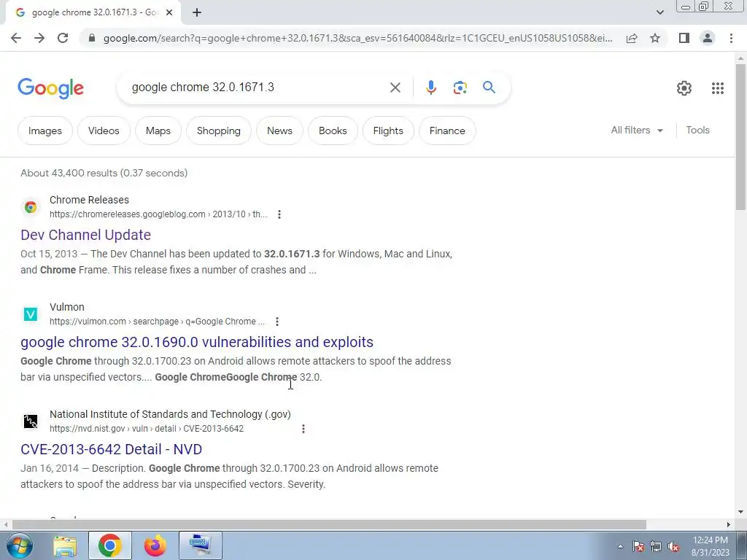Image resolution: width=747 pixels, height=560 pixels.
Task: Switch to Maps results
Action: click(x=158, y=131)
